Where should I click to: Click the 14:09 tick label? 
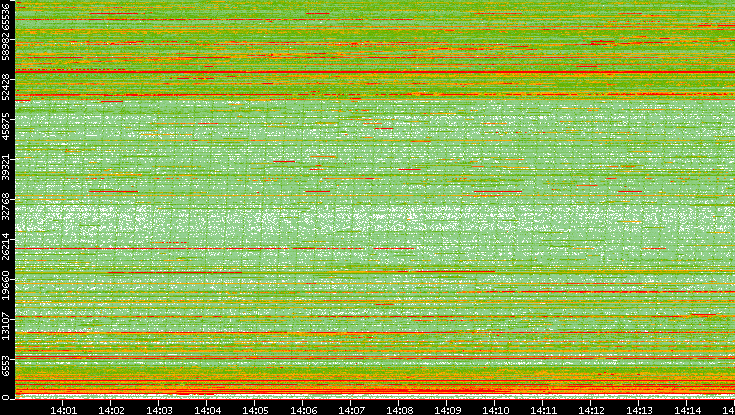click(x=447, y=410)
